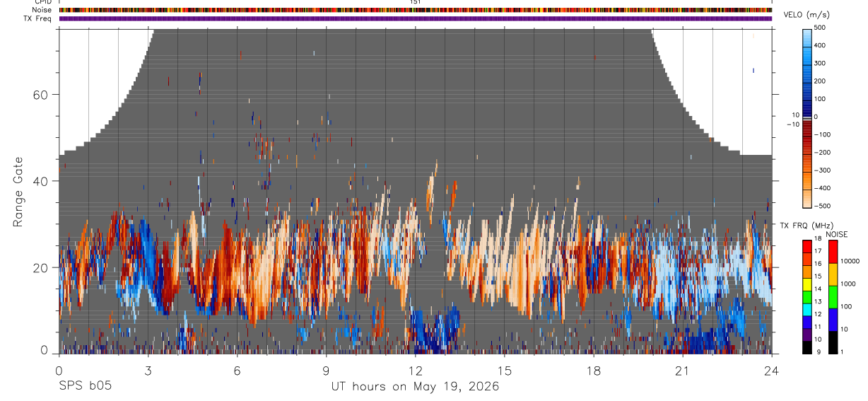Click the yellow swatch in NOISE legend
The width and height of the screenshot is (868, 401).
coord(833,274)
